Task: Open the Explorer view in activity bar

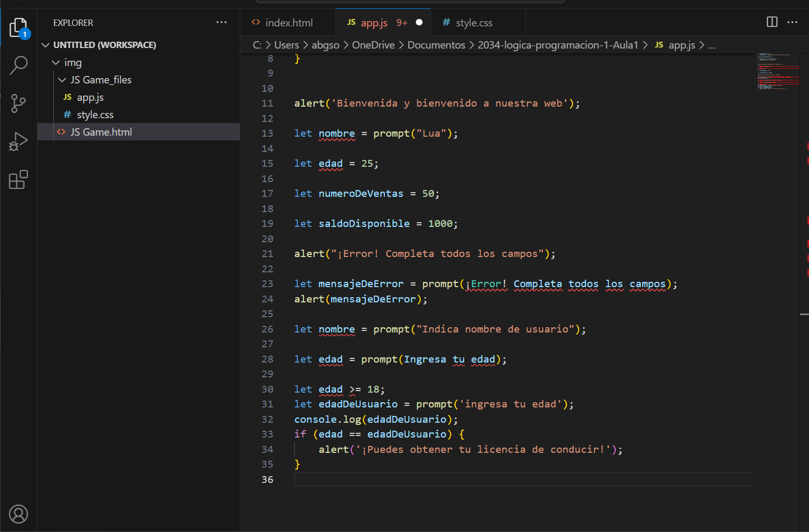Action: pyautogui.click(x=18, y=28)
